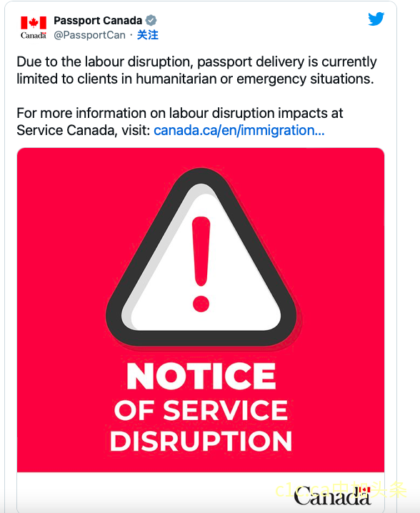Click the 'Canada' text under the avatar flag
Screen dimensions: 420x513
(x=34, y=35)
